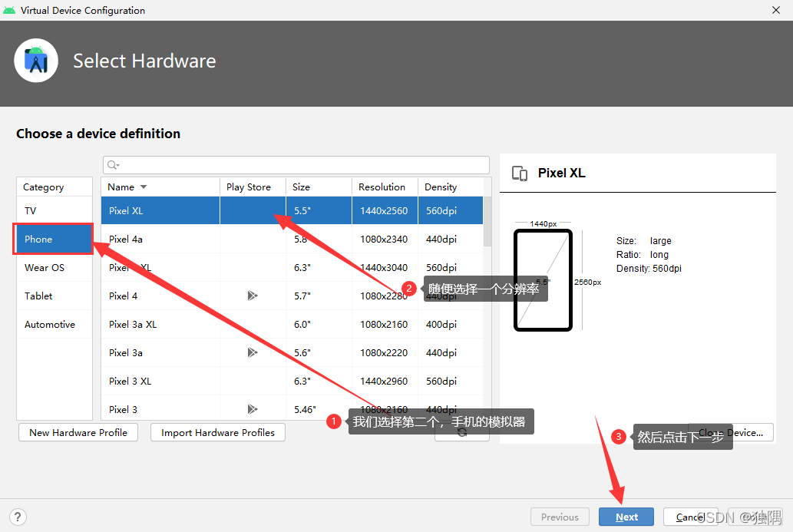Select the Pixel 3 XL device row
This screenshot has width=793, height=532.
292,381
